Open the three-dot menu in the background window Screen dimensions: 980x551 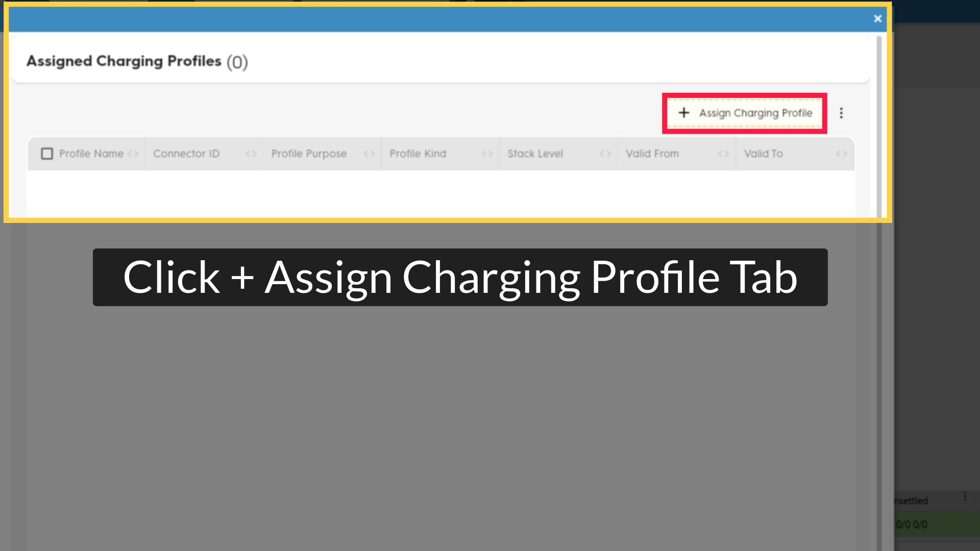pyautogui.click(x=965, y=496)
